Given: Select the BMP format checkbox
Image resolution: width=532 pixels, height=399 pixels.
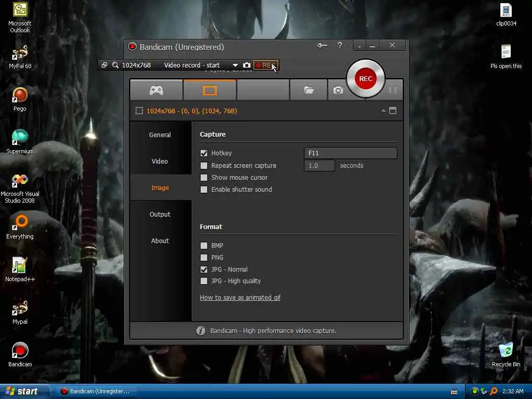Looking at the screenshot, I should pos(204,245).
